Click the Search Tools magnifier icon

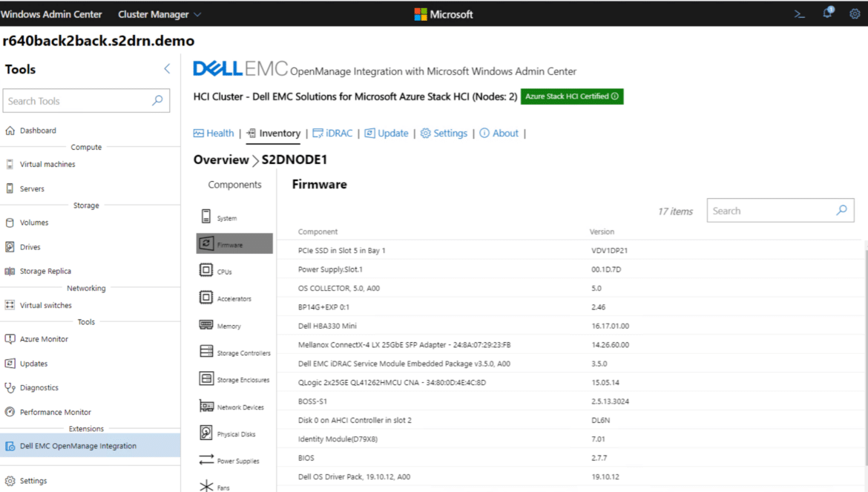pos(158,101)
